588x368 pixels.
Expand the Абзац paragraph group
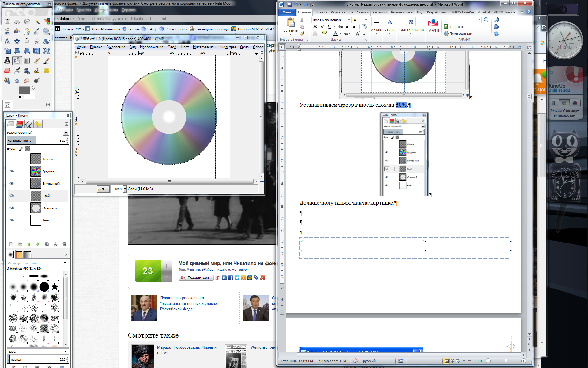pos(376,26)
